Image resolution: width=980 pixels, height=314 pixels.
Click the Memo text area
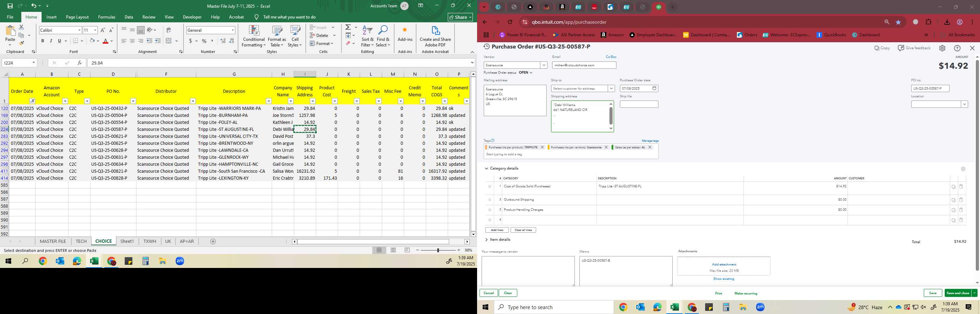(x=626, y=271)
